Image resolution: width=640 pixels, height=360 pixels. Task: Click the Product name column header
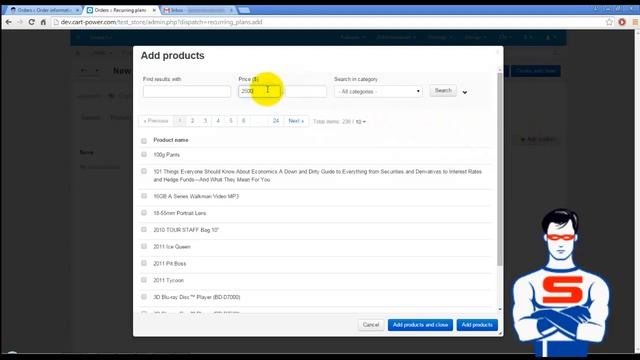tap(171, 140)
